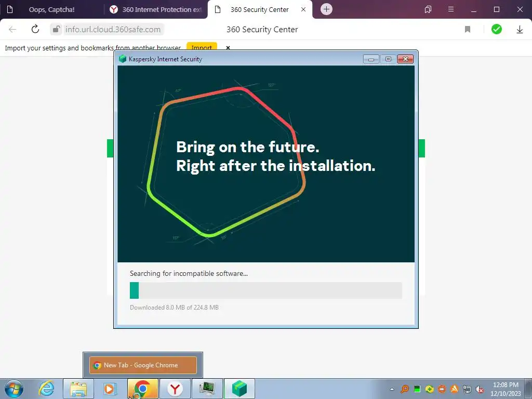Click the green CPU meter tray icon
532x399 pixels.
(417, 389)
